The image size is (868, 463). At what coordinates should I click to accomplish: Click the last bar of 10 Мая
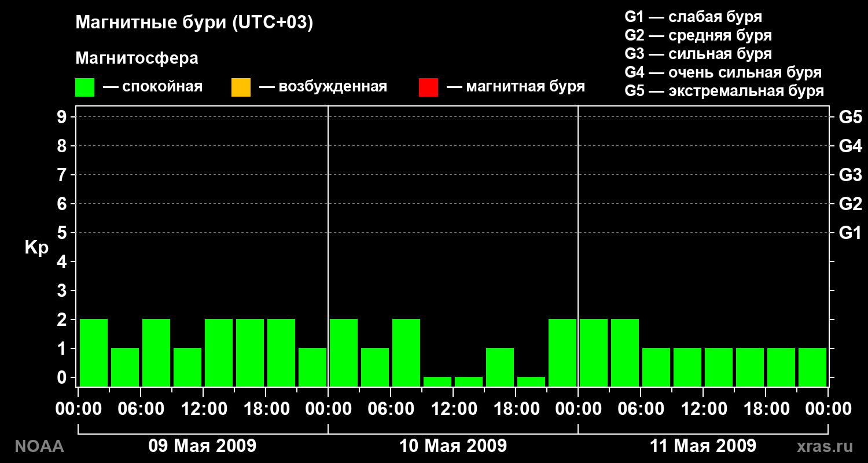[x=562, y=352]
